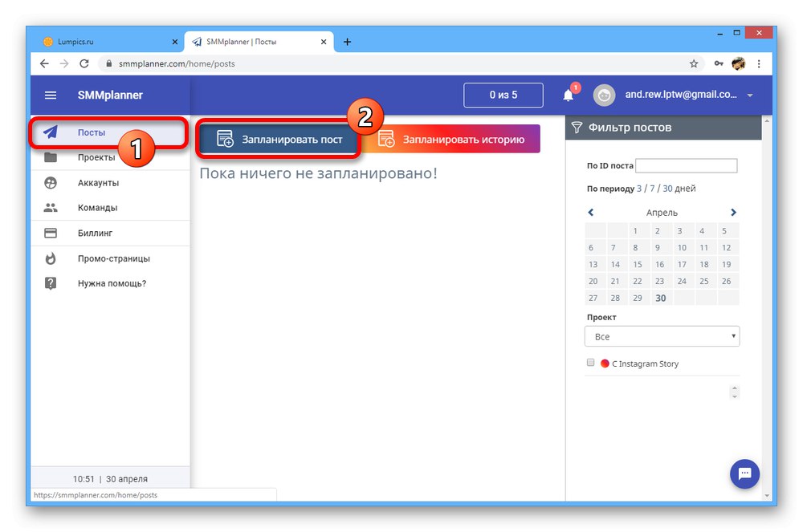Open the chat support bubble

744,473
